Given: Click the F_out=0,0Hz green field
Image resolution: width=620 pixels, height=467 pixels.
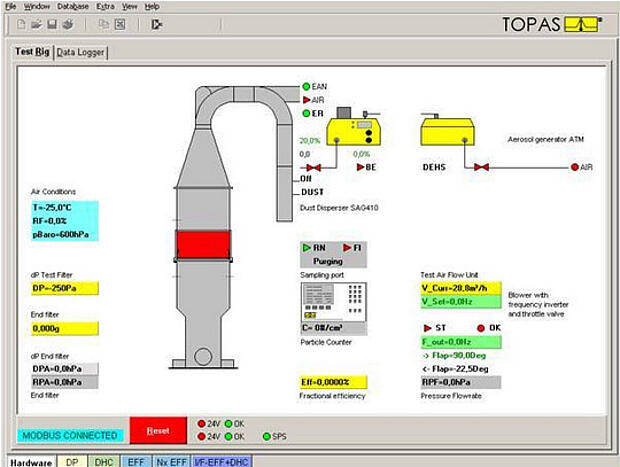Looking at the screenshot, I should pyautogui.click(x=461, y=342).
